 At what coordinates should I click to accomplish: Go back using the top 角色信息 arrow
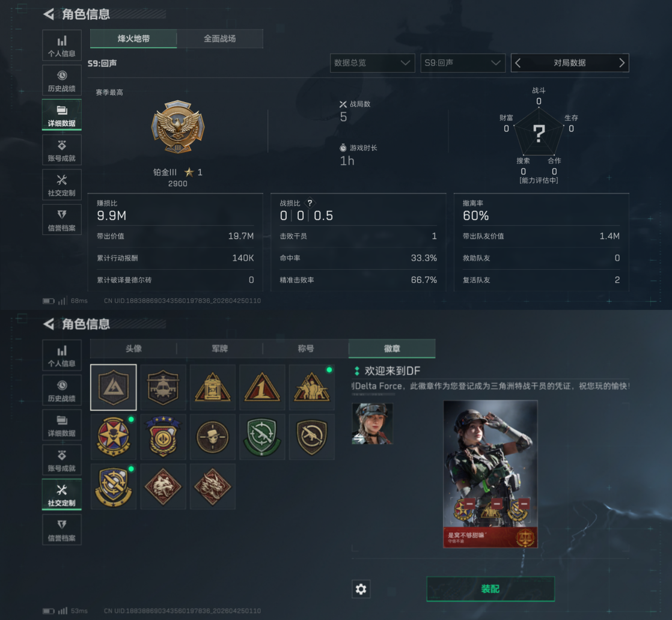point(49,14)
